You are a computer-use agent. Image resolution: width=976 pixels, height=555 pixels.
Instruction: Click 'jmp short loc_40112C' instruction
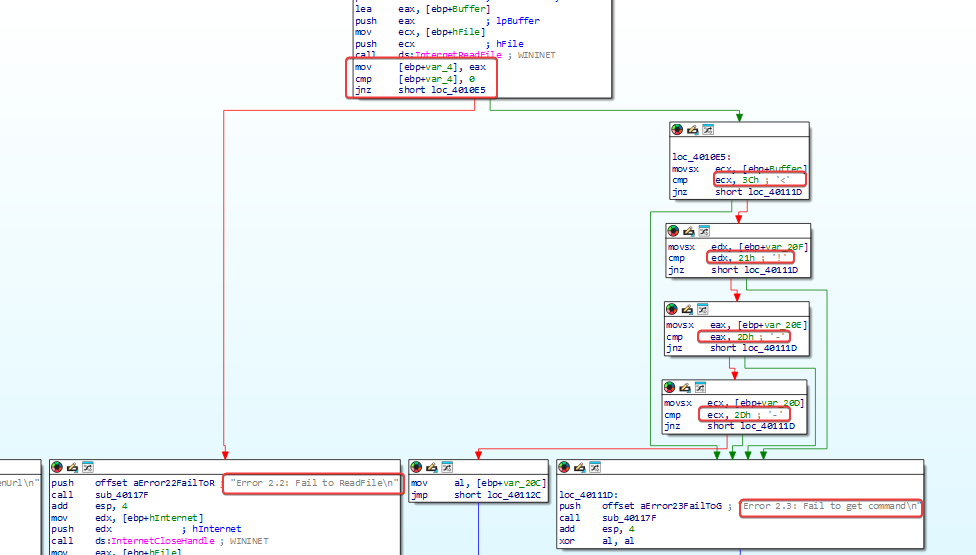[x=473, y=495]
